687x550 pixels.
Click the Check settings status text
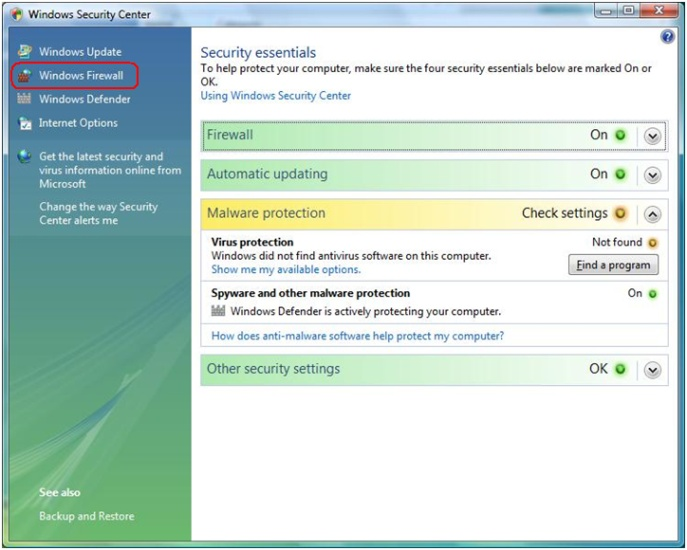(x=565, y=213)
